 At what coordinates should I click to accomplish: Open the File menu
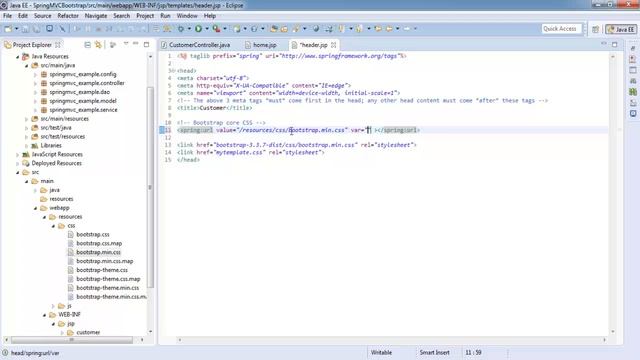7,16
